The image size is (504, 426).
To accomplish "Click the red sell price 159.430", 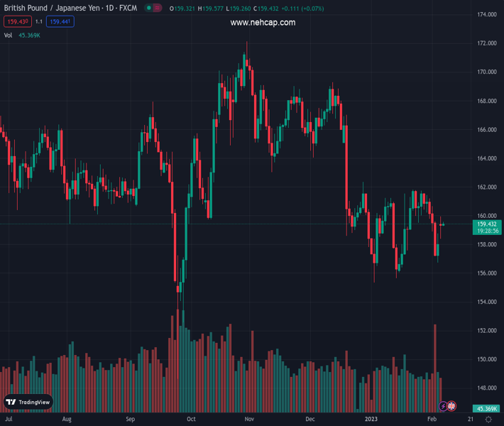I will pos(17,22).
